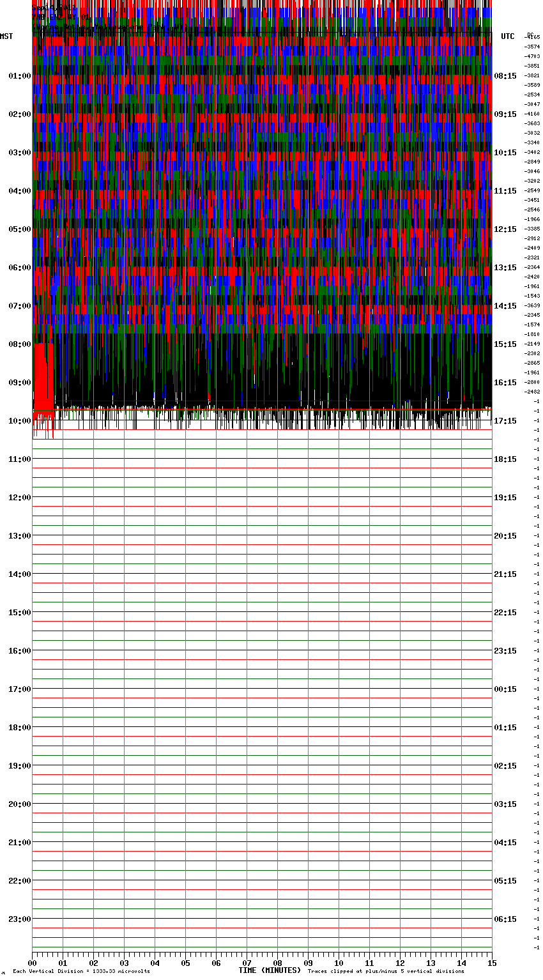
Task: Click the TIME (MINUTES) axis title
Action: (270, 970)
